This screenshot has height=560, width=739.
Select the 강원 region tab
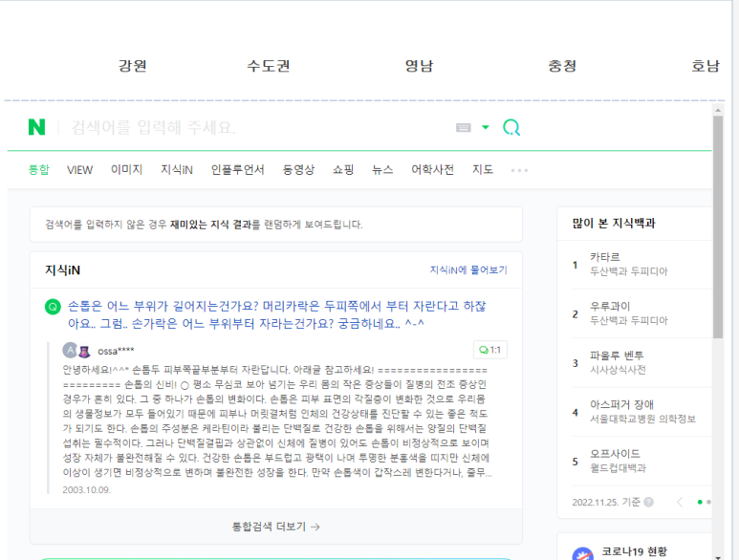click(133, 66)
